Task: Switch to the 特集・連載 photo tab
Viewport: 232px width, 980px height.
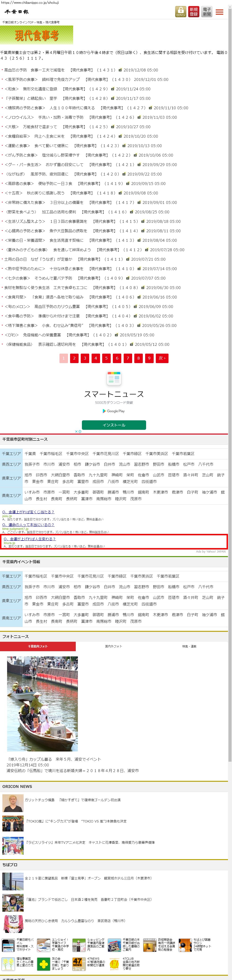Action: pos(189,646)
